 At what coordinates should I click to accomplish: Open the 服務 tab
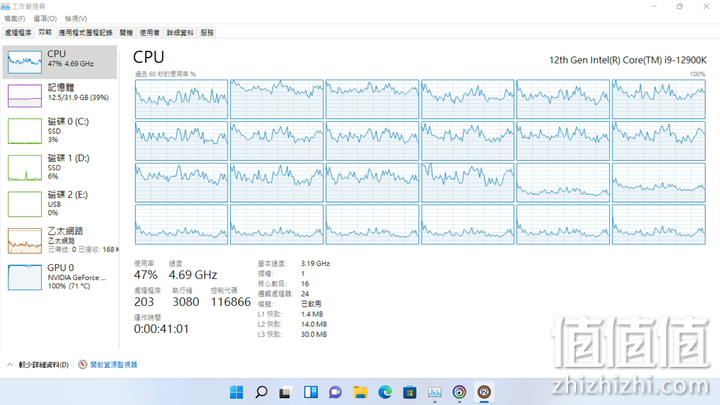point(207,33)
